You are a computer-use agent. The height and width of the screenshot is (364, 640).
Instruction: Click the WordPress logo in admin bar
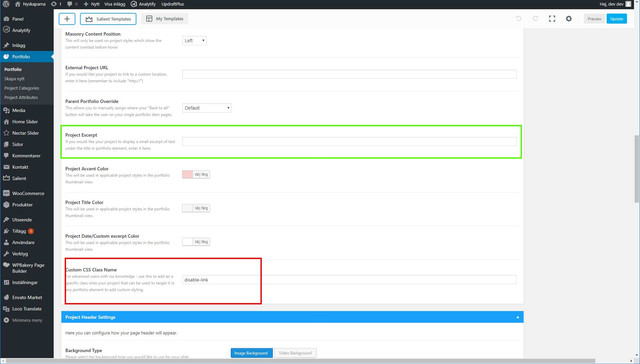click(6, 4)
